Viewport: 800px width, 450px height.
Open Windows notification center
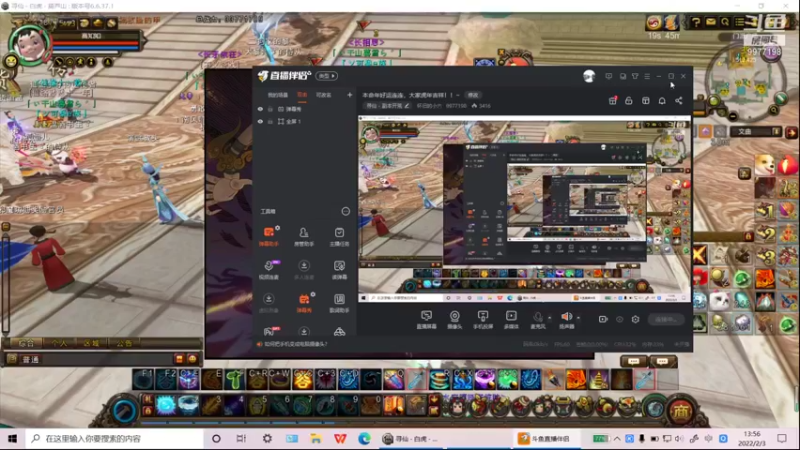(x=782, y=438)
